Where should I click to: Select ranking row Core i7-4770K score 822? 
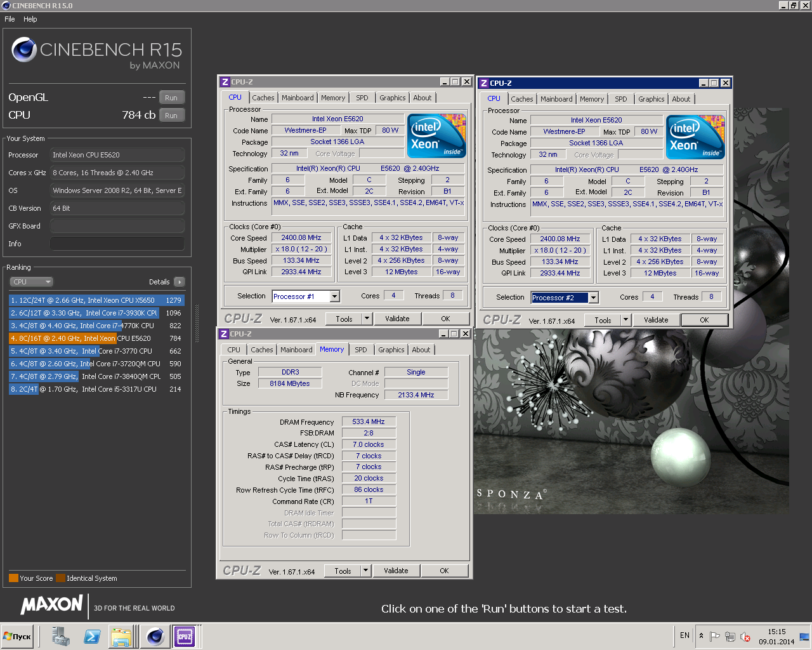[96, 326]
